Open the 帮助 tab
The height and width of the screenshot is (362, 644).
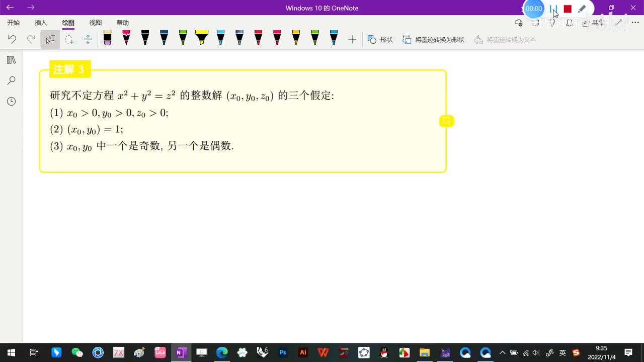[122, 23]
